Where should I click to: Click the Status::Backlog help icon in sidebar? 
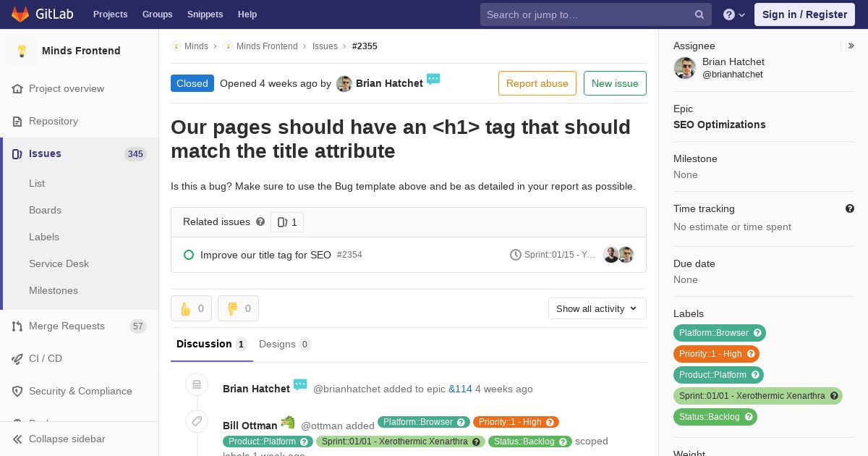(749, 417)
